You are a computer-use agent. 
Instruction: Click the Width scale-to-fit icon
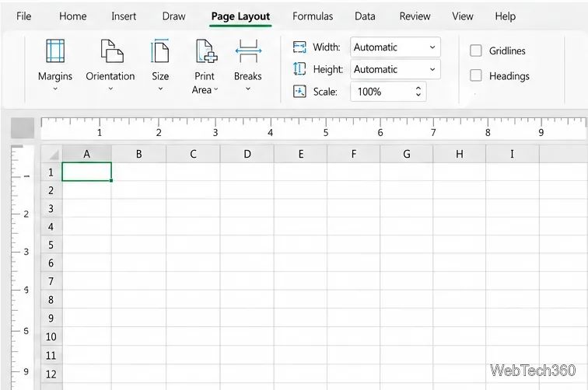click(299, 47)
